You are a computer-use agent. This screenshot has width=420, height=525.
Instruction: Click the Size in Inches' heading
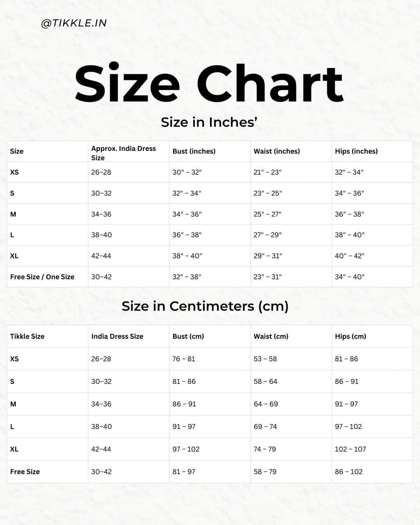[x=209, y=122]
